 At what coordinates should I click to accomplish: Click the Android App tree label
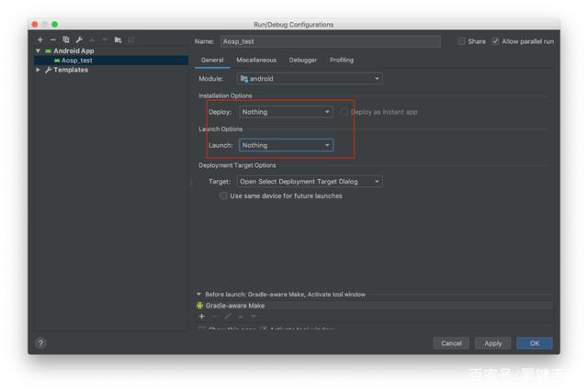(73, 50)
